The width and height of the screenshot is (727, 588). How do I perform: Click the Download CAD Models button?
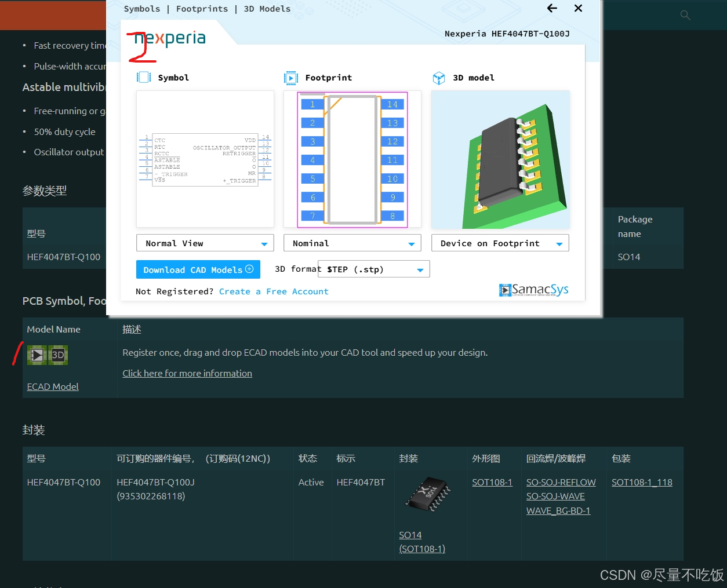coord(198,269)
